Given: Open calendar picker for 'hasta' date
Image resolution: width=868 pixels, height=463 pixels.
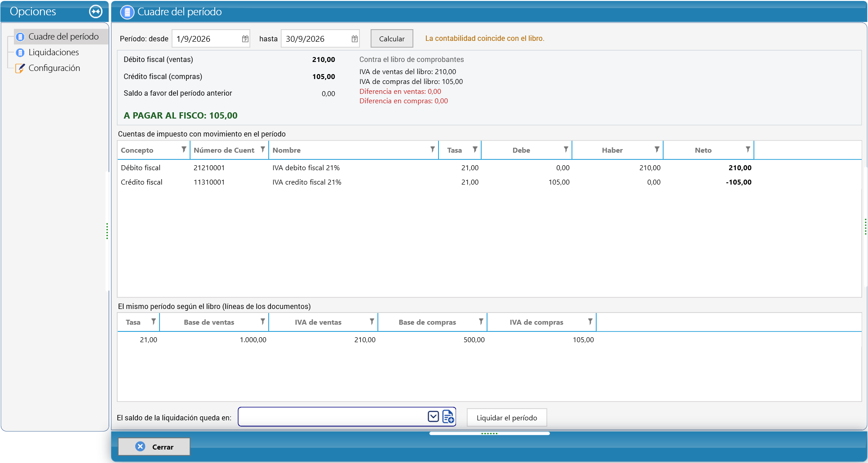Looking at the screenshot, I should pos(354,39).
